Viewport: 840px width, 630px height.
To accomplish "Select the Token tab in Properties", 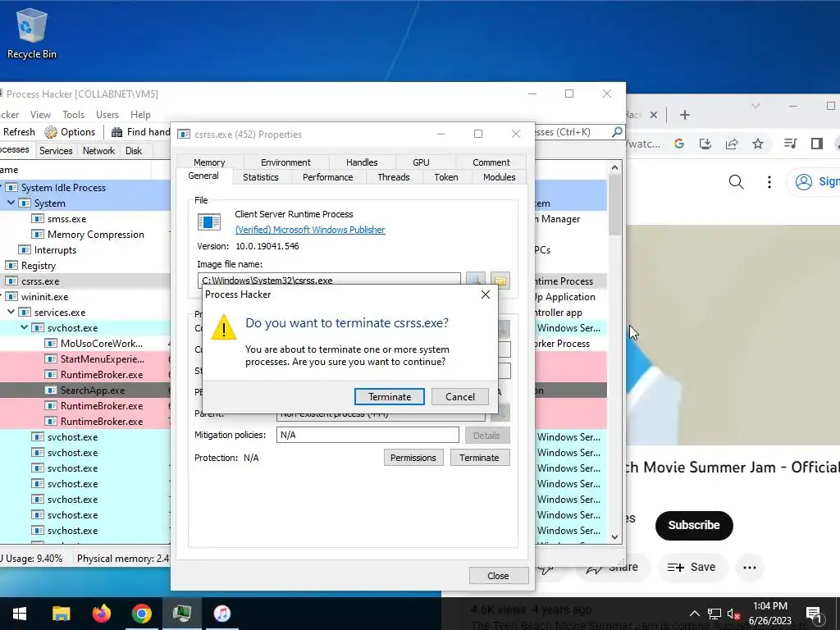I will click(446, 177).
